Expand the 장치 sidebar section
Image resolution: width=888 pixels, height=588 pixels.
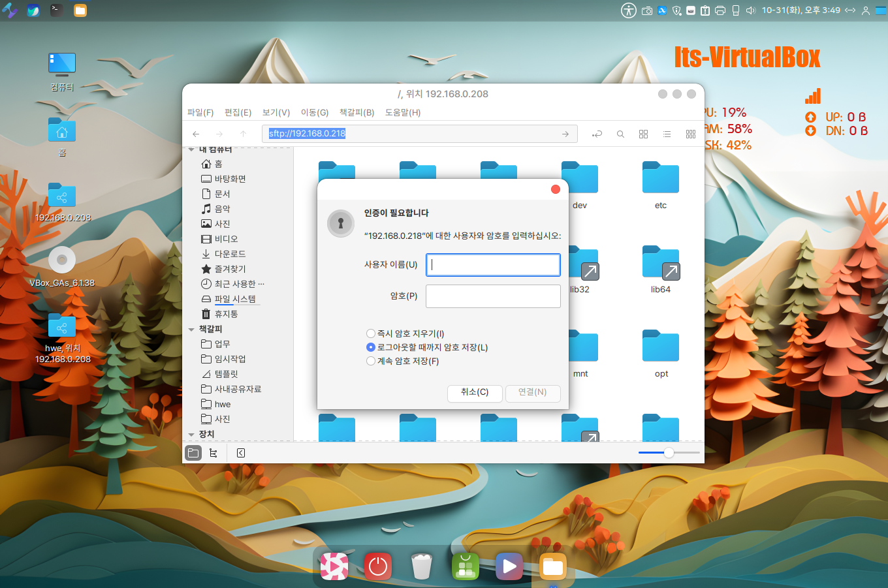[191, 435]
